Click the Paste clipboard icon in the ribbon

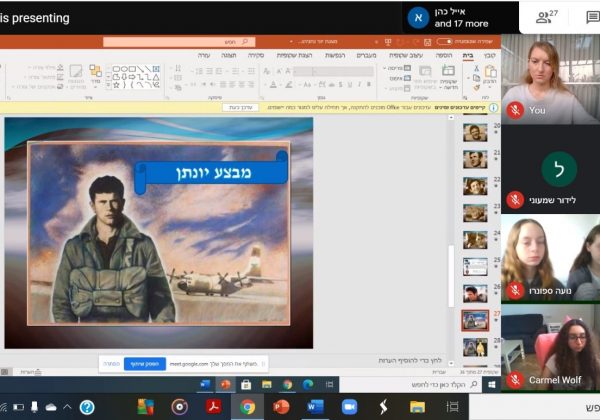click(490, 72)
